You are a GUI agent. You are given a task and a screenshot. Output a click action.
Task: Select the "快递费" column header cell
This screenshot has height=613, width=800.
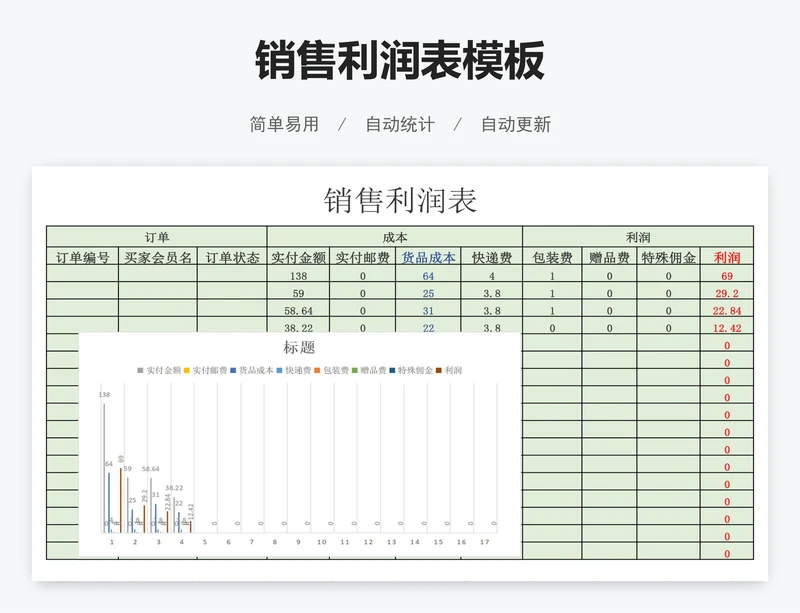coord(491,257)
